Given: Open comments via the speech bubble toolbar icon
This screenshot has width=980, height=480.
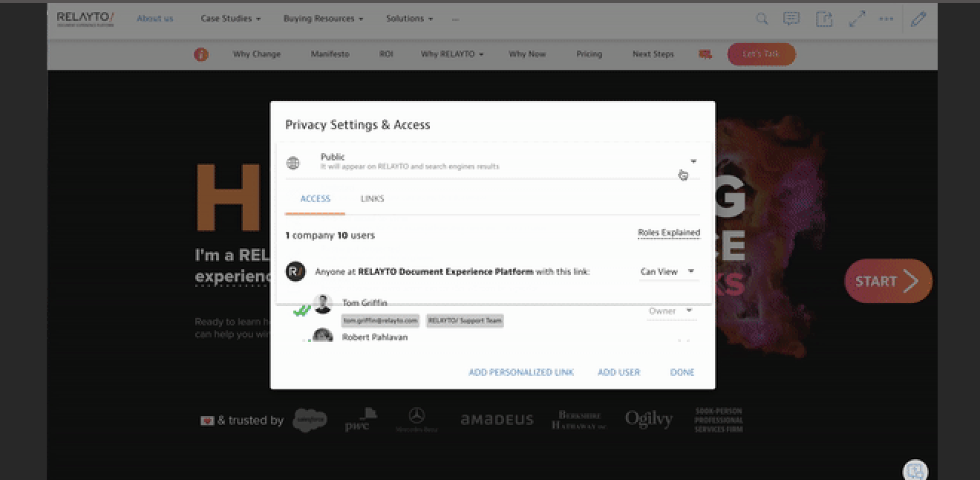Looking at the screenshot, I should (791, 19).
